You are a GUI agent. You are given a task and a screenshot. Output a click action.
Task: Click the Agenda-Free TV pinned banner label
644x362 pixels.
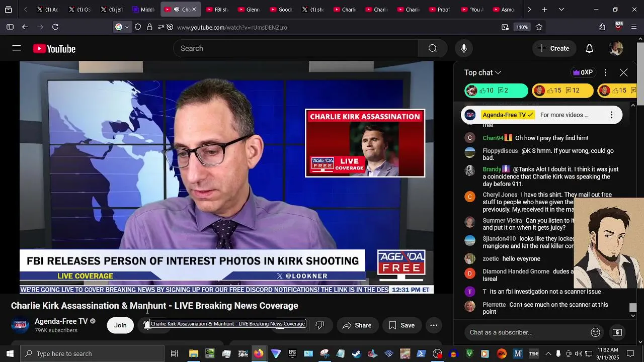508,115
